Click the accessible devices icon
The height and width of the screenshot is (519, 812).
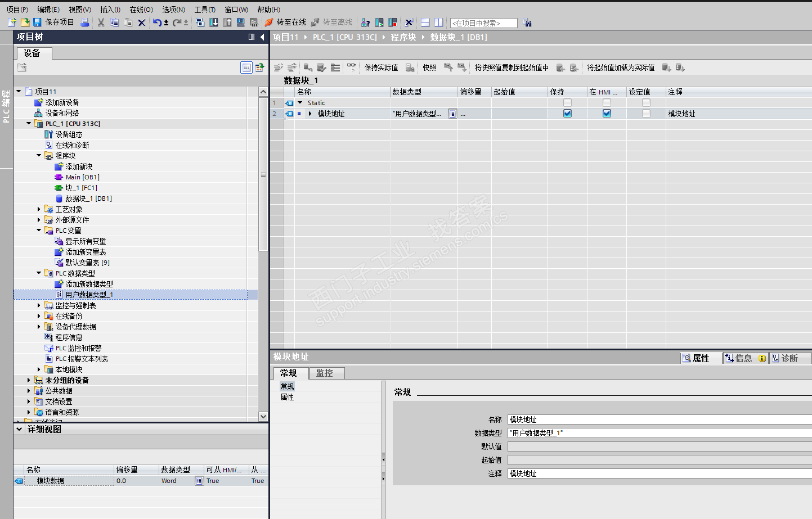pyautogui.click(x=366, y=22)
